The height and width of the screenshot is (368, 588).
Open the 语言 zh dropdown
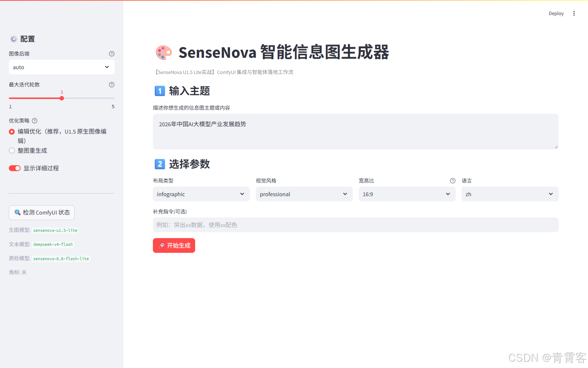510,194
